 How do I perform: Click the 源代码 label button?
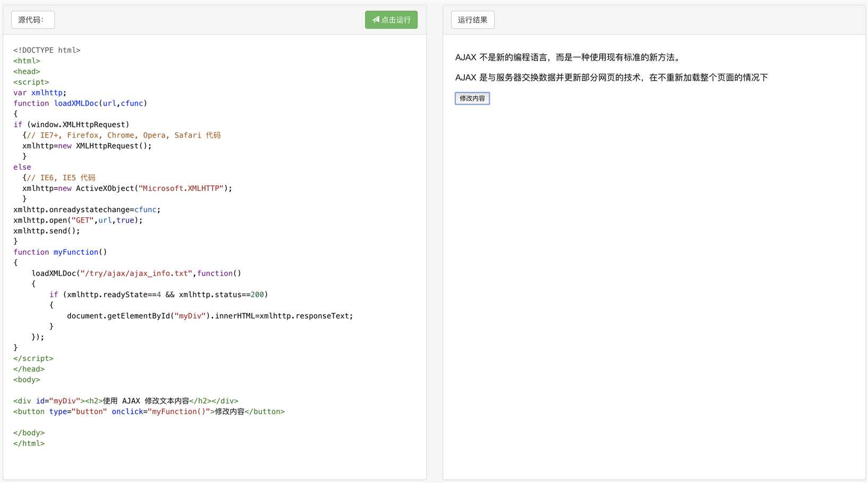coord(32,20)
